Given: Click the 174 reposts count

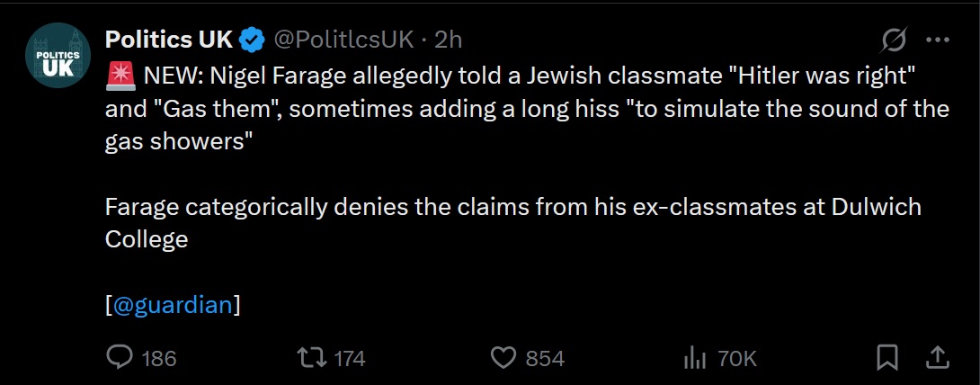Looking at the screenshot, I should coord(350,359).
